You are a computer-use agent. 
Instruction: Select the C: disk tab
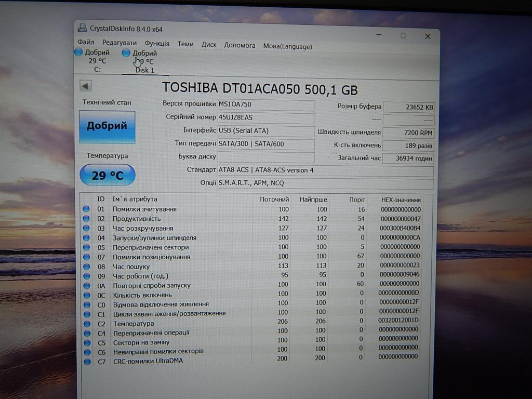click(x=97, y=61)
